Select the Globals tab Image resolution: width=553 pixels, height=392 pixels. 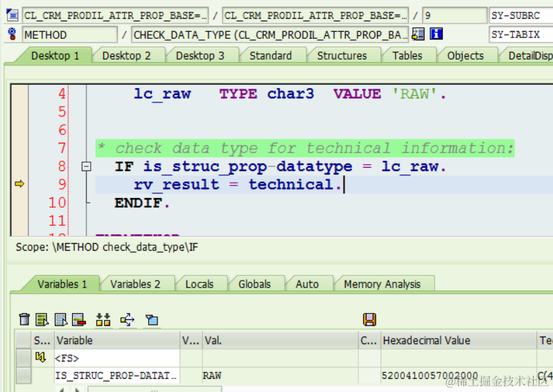pos(254,284)
